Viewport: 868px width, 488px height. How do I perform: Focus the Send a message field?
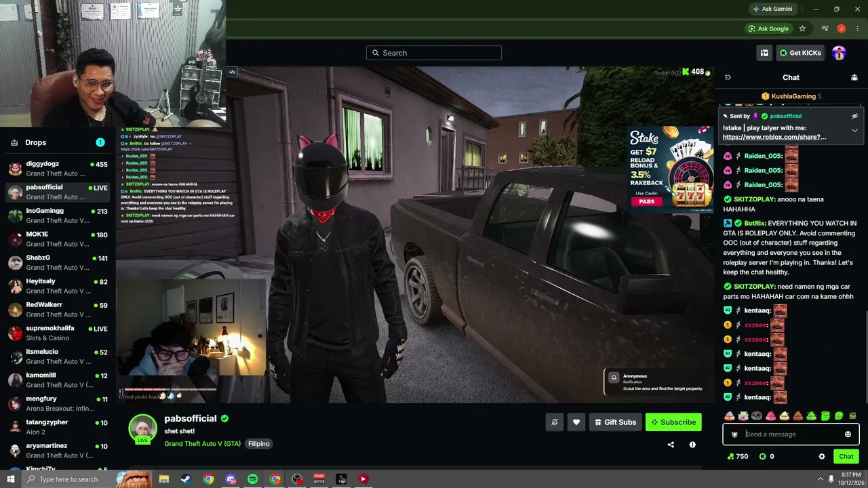click(x=791, y=434)
